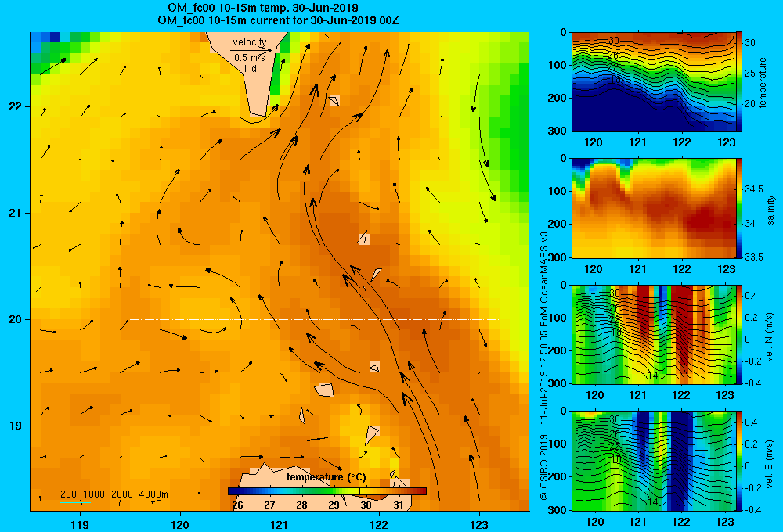The height and width of the screenshot is (532, 783).
Task: Click the '34.5' salinity colorbar value
Action: pyautogui.click(x=754, y=189)
